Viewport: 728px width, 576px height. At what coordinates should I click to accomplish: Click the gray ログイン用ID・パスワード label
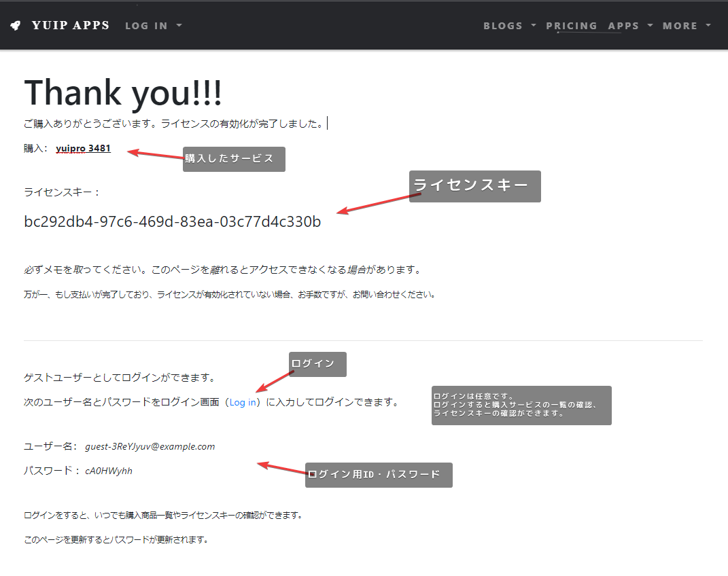(x=379, y=475)
